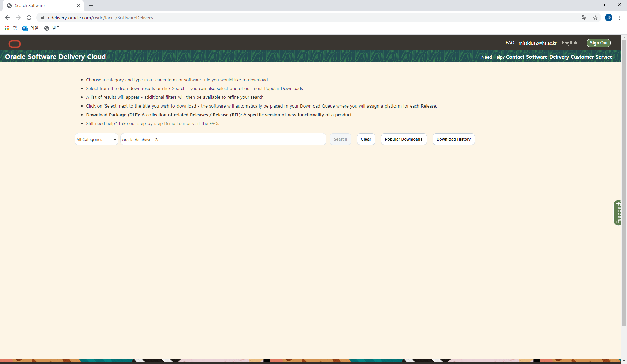The height and width of the screenshot is (364, 627).
Task: Click the site lock icon in address bar
Action: click(x=43, y=18)
